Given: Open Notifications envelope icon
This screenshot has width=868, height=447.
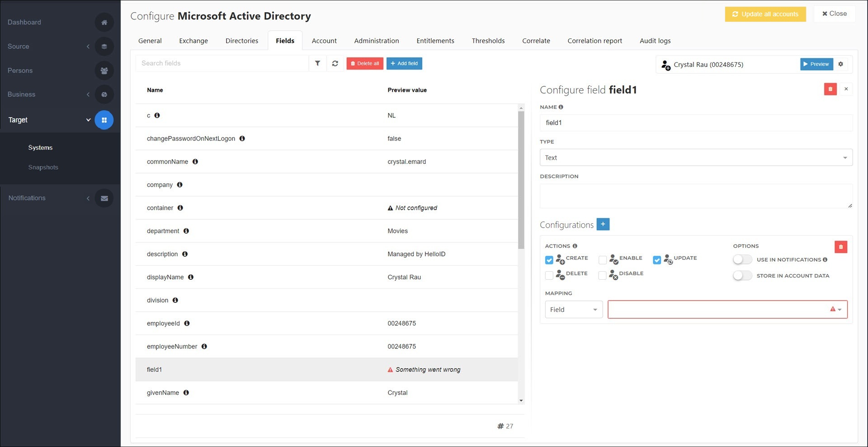Looking at the screenshot, I should pos(104,198).
